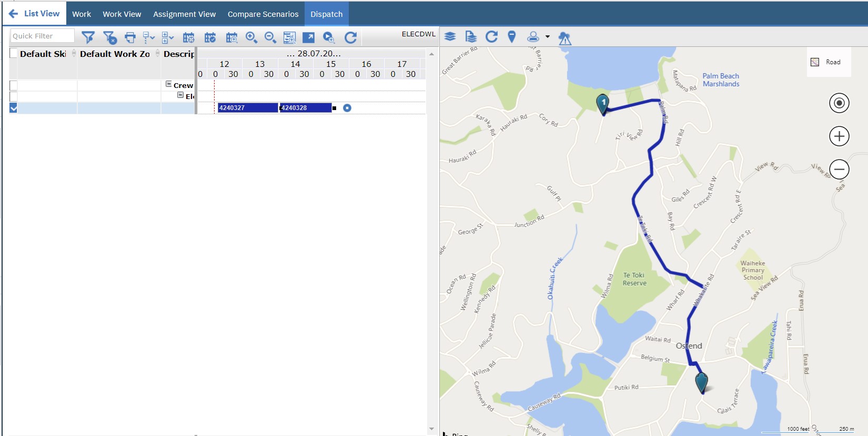This screenshot has height=436, width=868.
Task: Open the Assignment View tab
Action: click(x=185, y=14)
